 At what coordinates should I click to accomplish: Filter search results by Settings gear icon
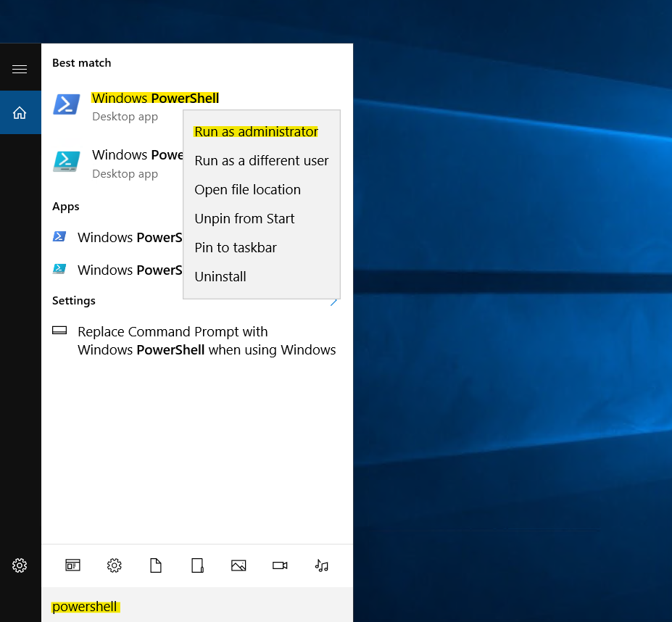pos(115,565)
